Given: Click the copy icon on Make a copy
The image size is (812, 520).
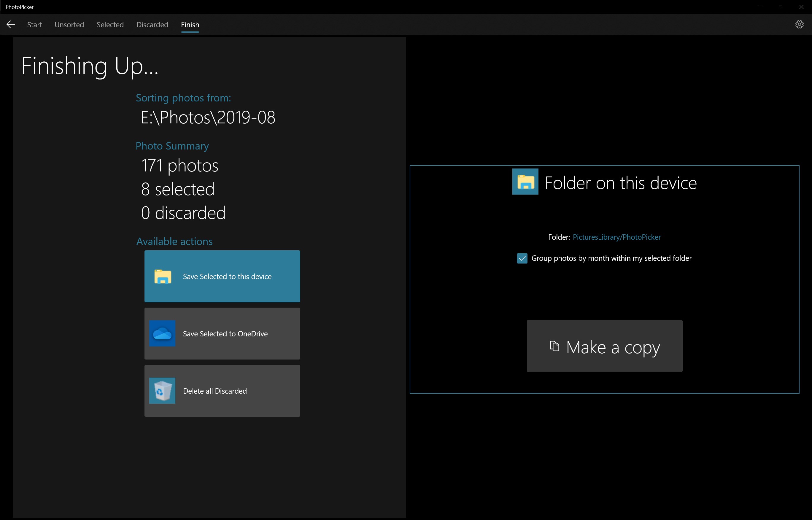Looking at the screenshot, I should (554, 346).
